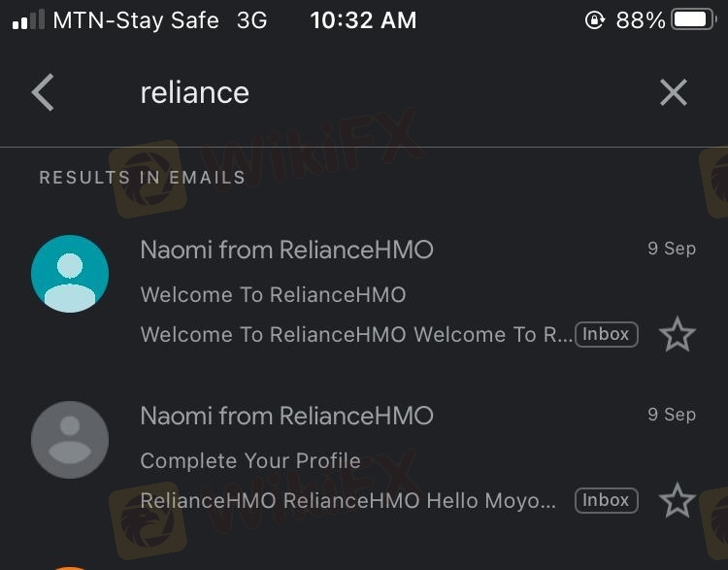Tap the back arrow in search
The width and height of the screenshot is (728, 570).
43,93
